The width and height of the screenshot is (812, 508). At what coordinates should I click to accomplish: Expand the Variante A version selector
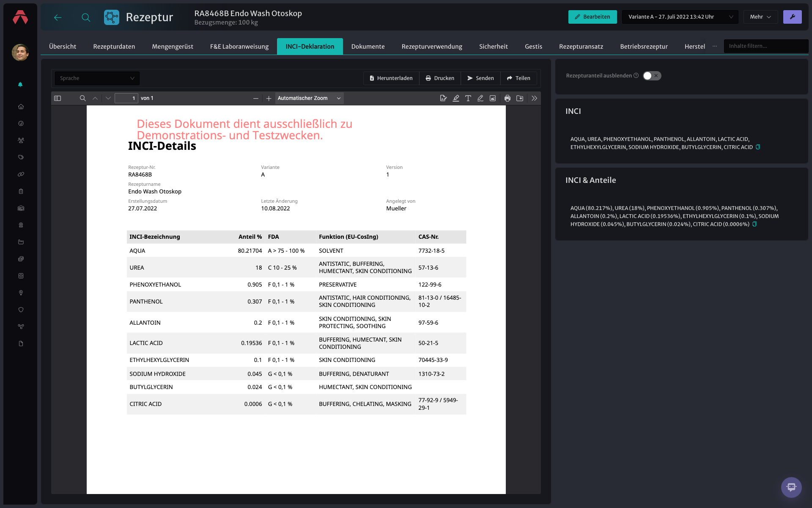[x=680, y=17]
